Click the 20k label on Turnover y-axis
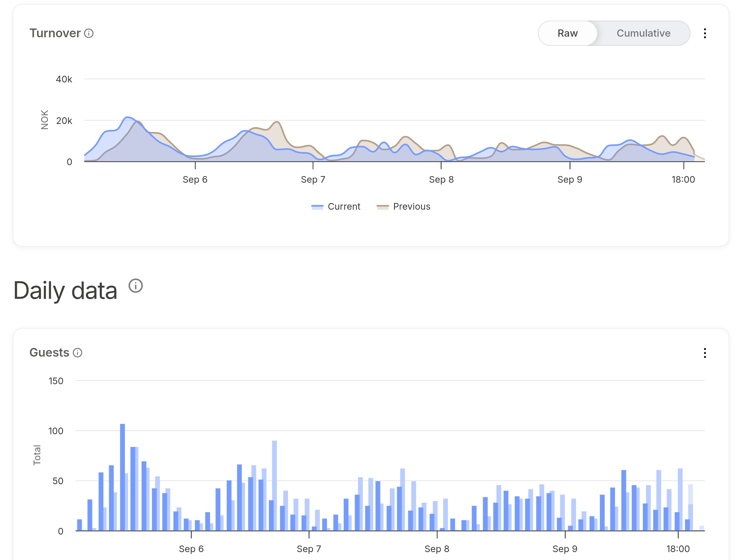Screen dimensions: 742x560 64,121
